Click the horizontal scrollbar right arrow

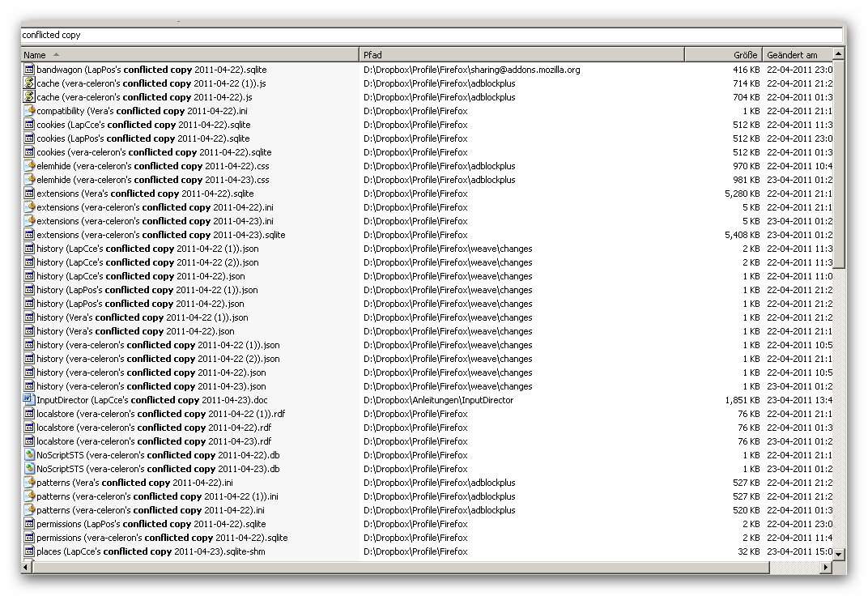(826, 567)
